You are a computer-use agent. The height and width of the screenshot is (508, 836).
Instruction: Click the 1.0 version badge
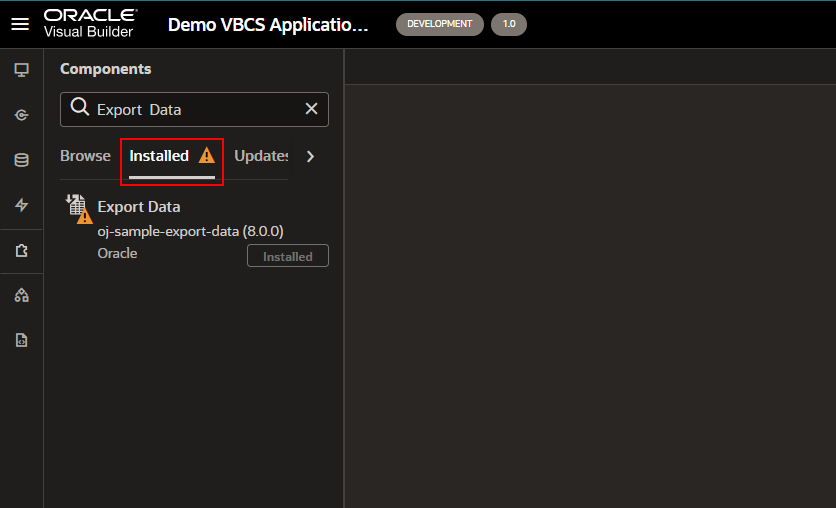509,24
